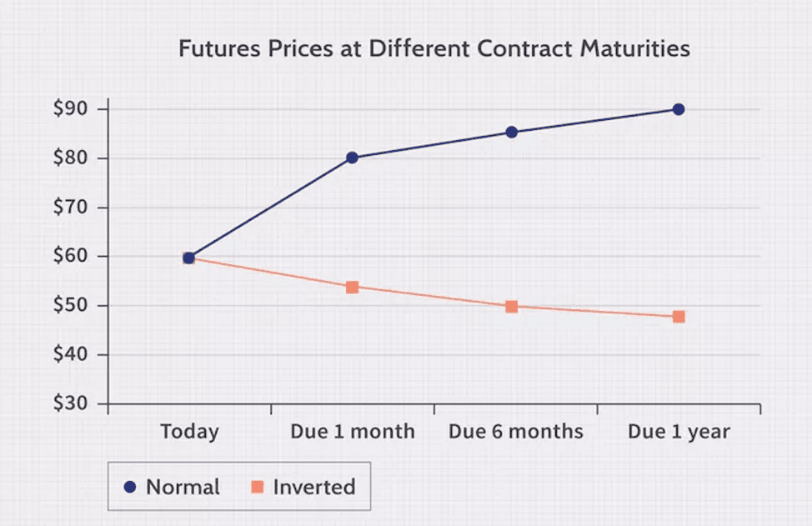Viewport: 812px width, 526px height.
Task: Click the Inverted legend label
Action: click(313, 487)
